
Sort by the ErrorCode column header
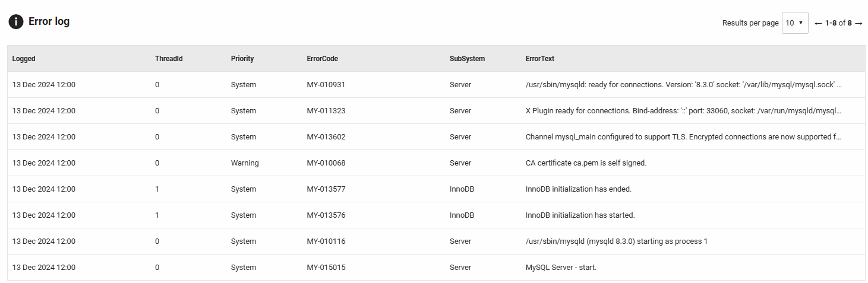[x=323, y=59]
